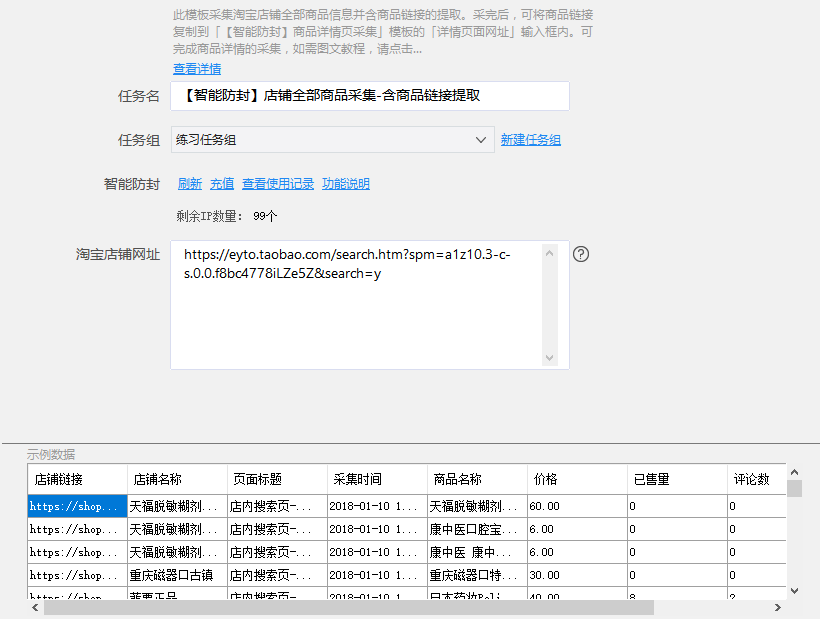Click the 价格 column header
This screenshot has width=820, height=619.
[x=577, y=479]
